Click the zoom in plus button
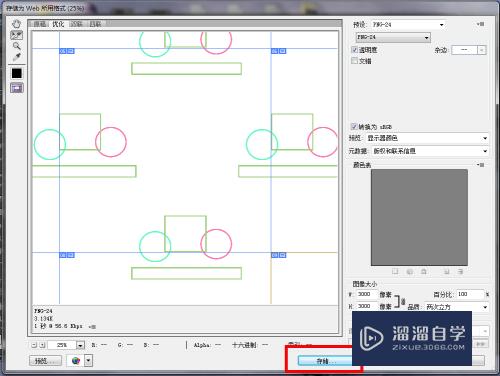The image size is (500, 376). pos(42,345)
